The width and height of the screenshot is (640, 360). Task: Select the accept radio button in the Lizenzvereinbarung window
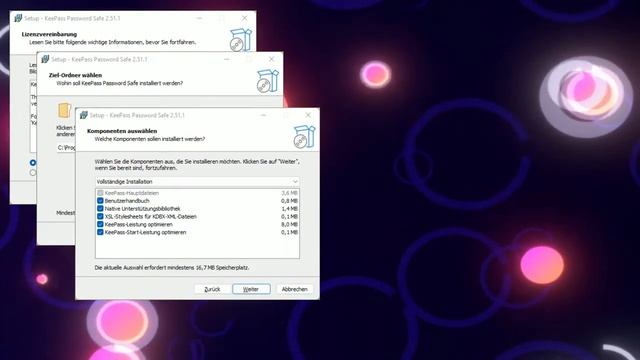click(x=33, y=162)
